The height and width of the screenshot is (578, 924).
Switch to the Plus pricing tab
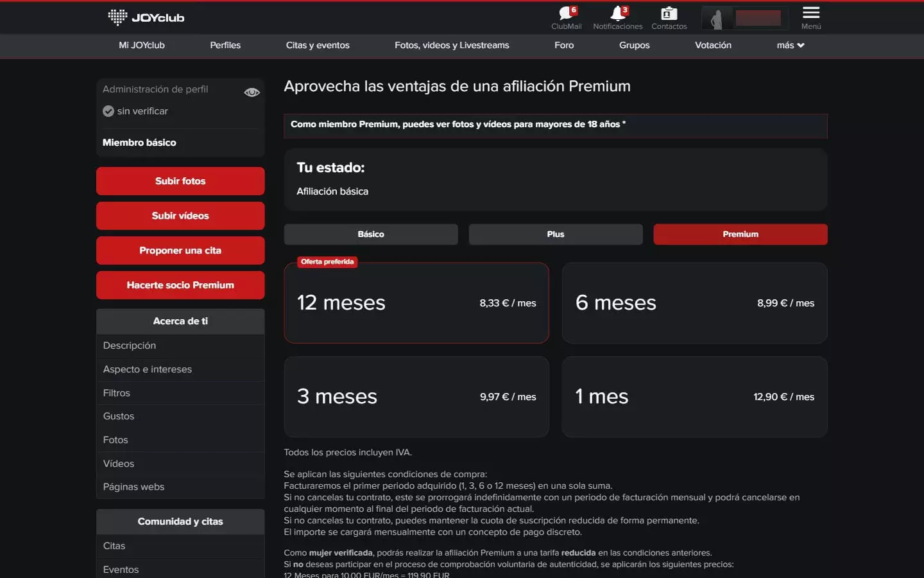(555, 234)
